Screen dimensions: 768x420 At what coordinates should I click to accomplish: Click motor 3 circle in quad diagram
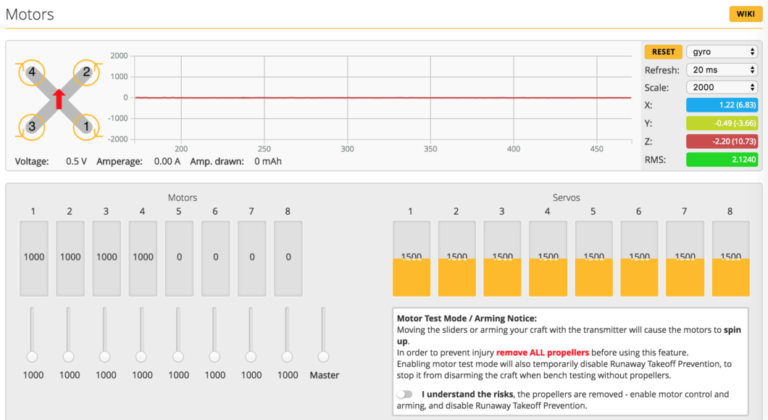pyautogui.click(x=33, y=126)
